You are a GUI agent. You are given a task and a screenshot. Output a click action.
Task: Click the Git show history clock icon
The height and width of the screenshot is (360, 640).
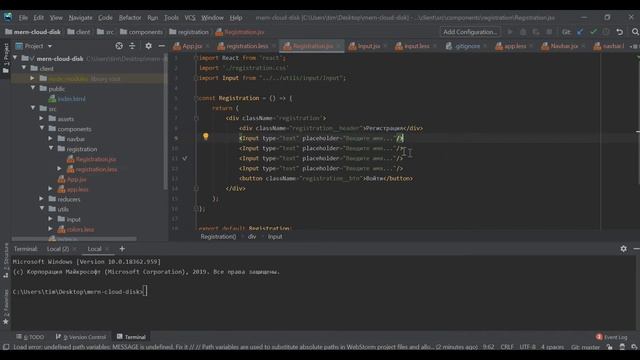click(606, 32)
